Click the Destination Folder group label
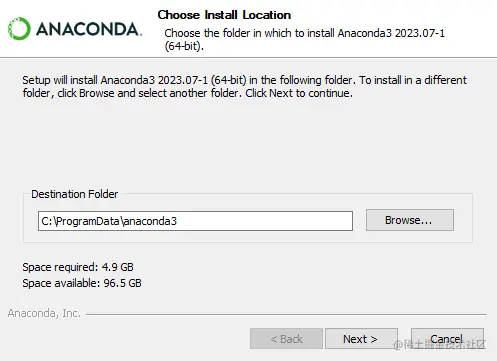The image size is (497, 361). (x=75, y=194)
